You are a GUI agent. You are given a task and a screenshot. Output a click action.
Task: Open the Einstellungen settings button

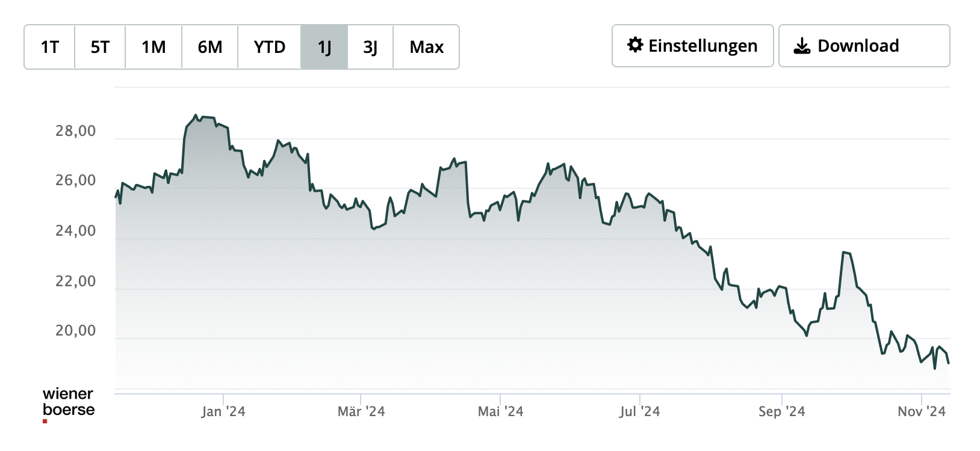692,46
